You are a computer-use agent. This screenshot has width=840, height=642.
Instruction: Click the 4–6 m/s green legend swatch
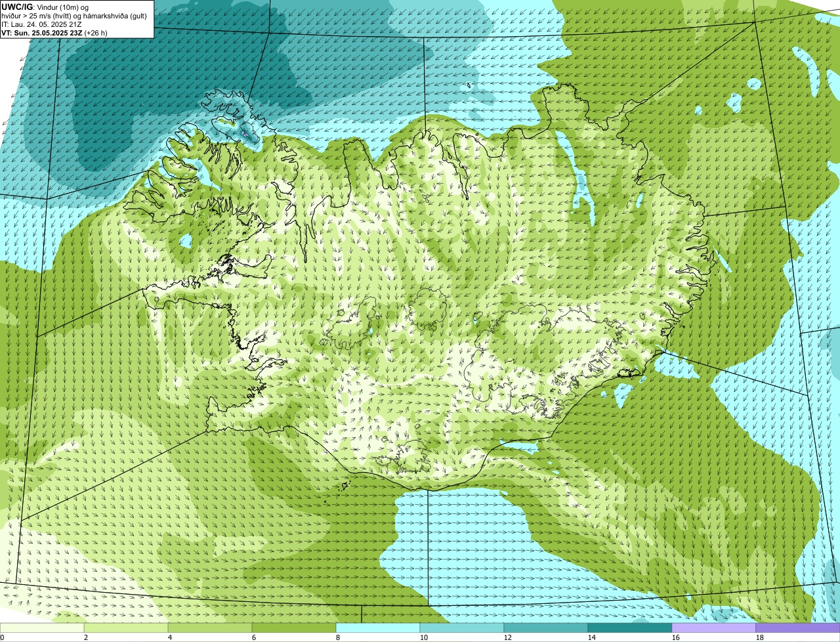(210, 628)
